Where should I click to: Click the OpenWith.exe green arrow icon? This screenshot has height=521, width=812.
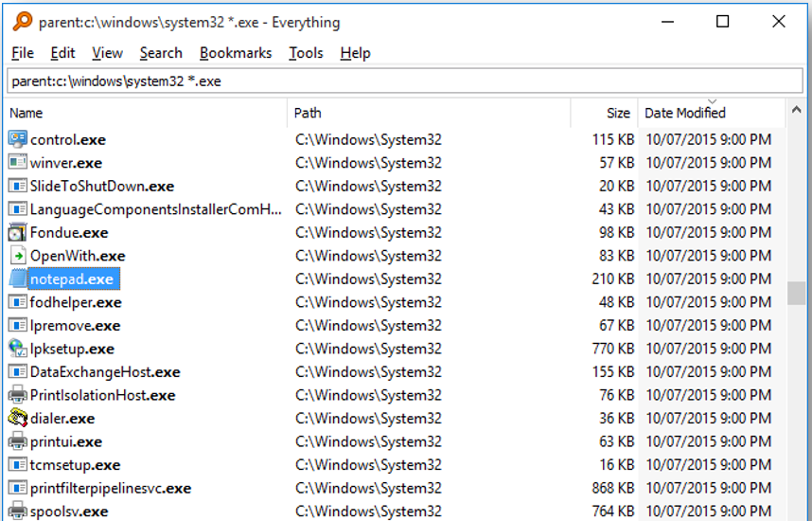click(x=18, y=256)
